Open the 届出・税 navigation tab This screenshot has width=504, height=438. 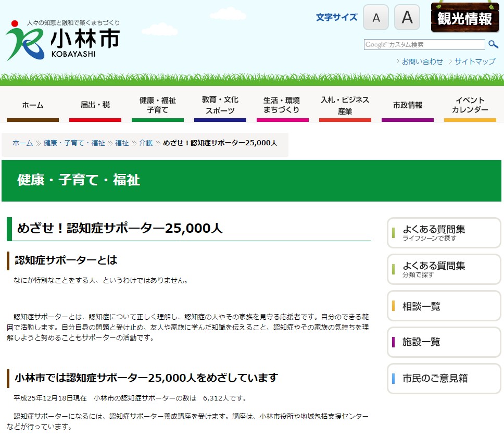[95, 105]
